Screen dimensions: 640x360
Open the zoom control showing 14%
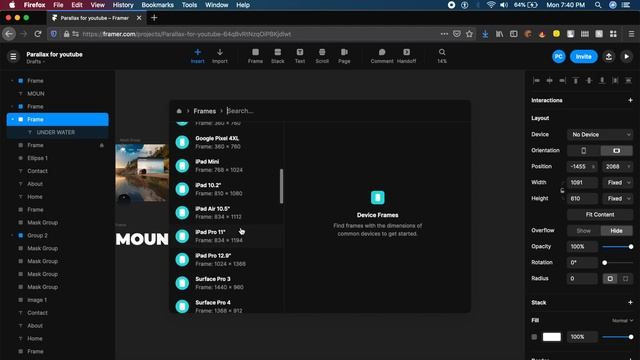coord(442,56)
